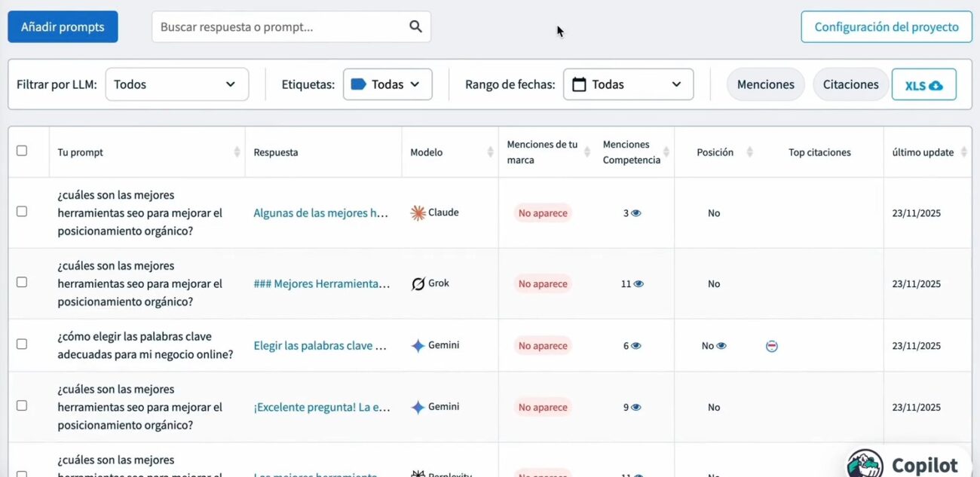
Task: Sort by último update column arrows
Action: 963,152
